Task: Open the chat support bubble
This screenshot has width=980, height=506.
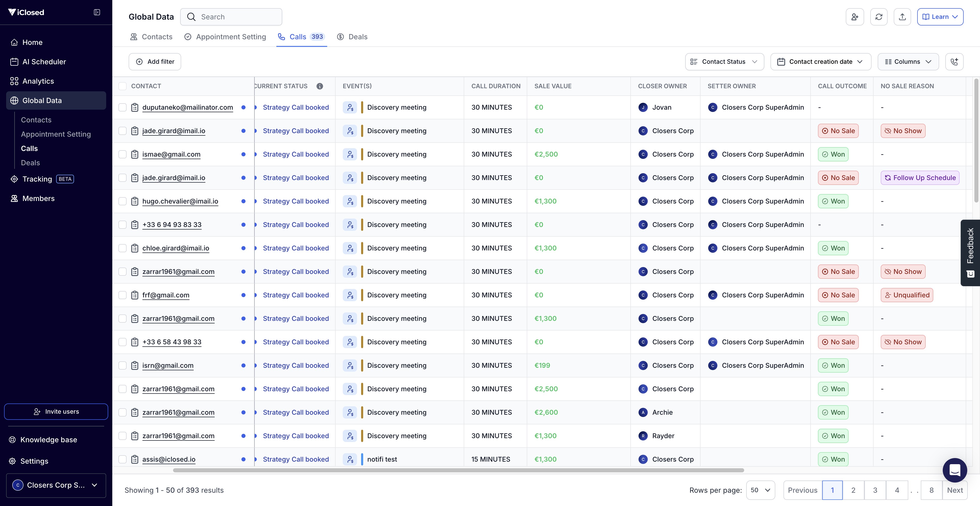Action: tap(954, 470)
